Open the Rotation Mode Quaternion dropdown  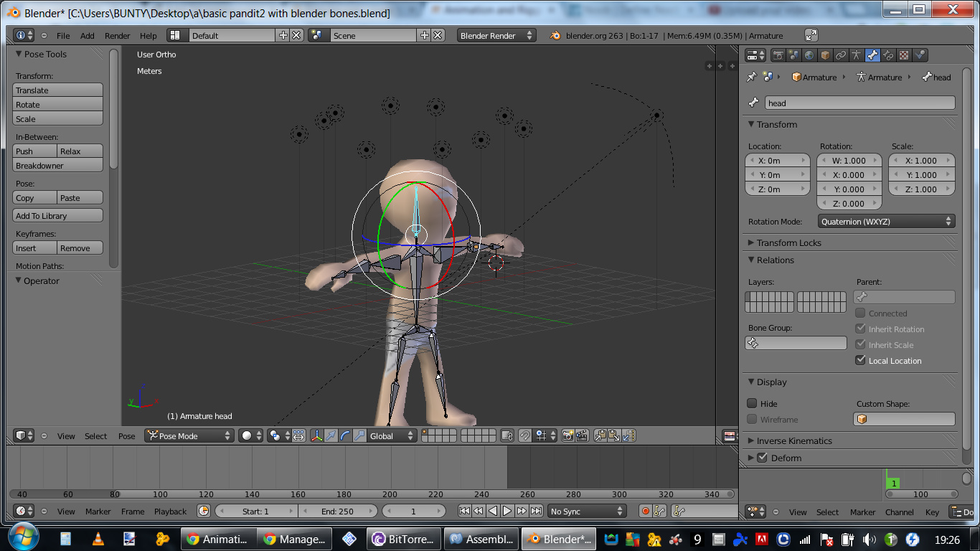(886, 222)
